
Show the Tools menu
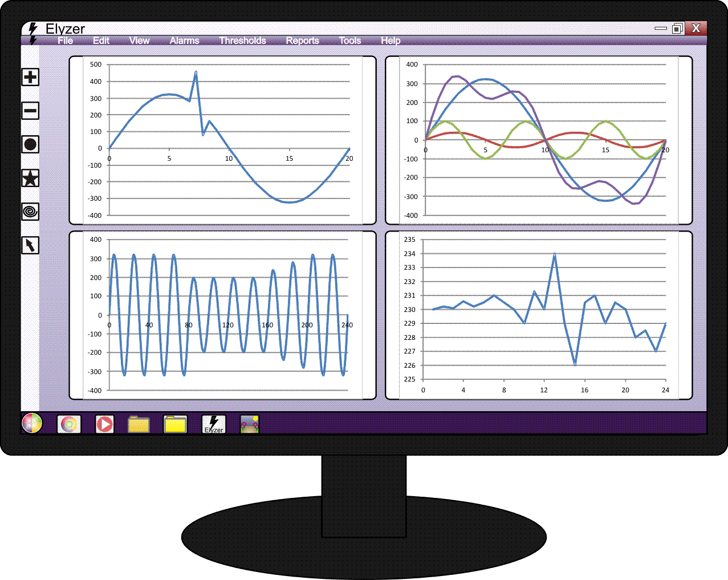pyautogui.click(x=349, y=41)
